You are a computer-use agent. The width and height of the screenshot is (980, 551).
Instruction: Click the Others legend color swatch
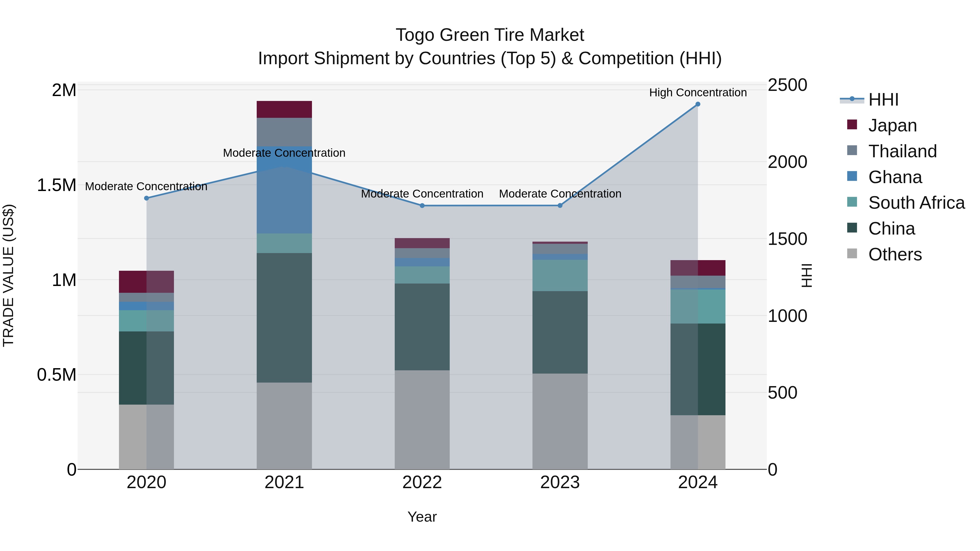tap(852, 254)
